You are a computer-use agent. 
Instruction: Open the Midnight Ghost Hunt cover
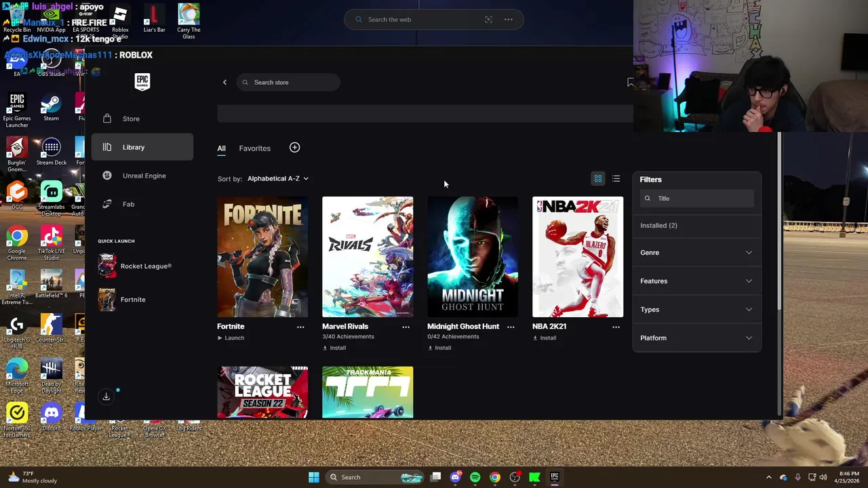(473, 257)
